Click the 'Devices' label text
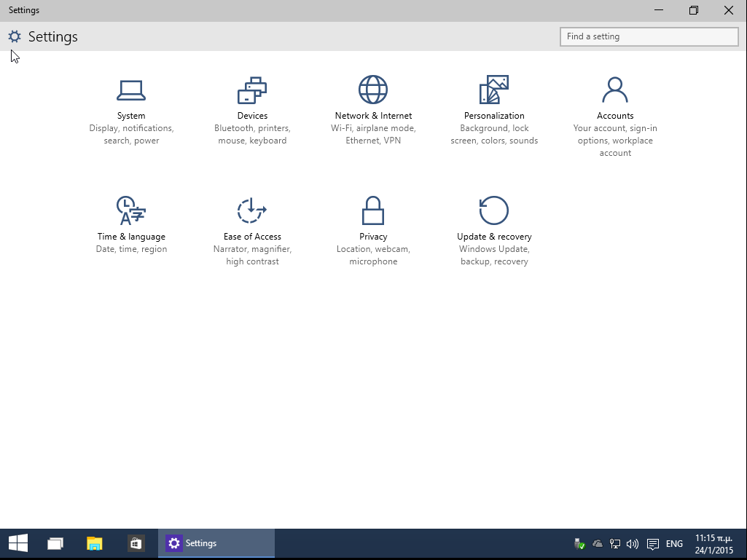 252,116
